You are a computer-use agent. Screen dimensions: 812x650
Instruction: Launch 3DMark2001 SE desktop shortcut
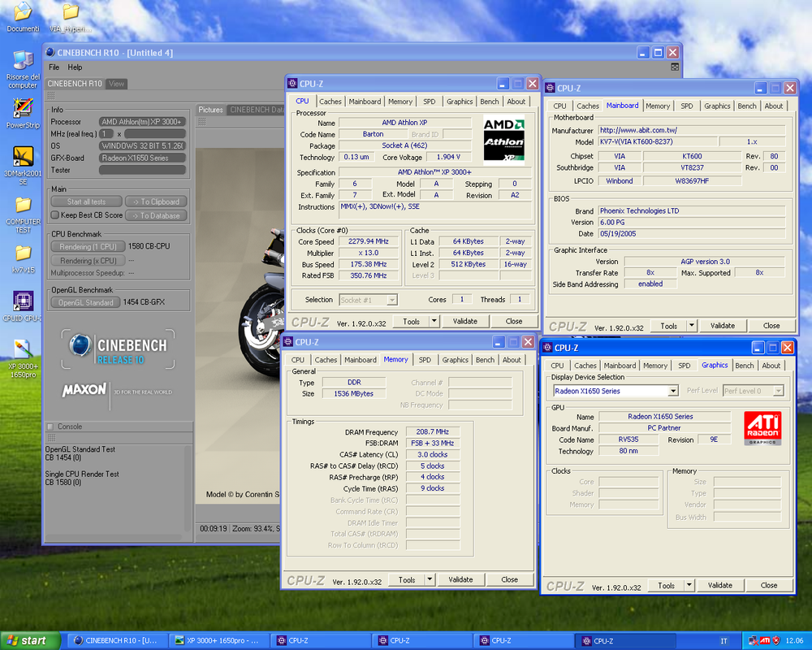(22, 157)
